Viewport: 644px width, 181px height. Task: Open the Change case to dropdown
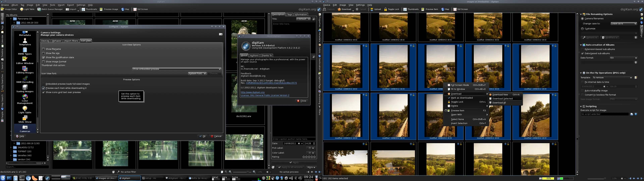point(624,23)
